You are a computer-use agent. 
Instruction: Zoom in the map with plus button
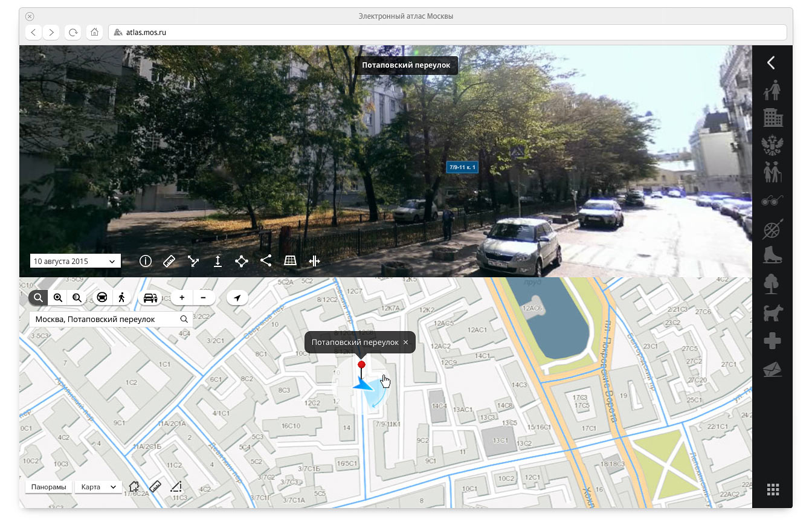182,298
